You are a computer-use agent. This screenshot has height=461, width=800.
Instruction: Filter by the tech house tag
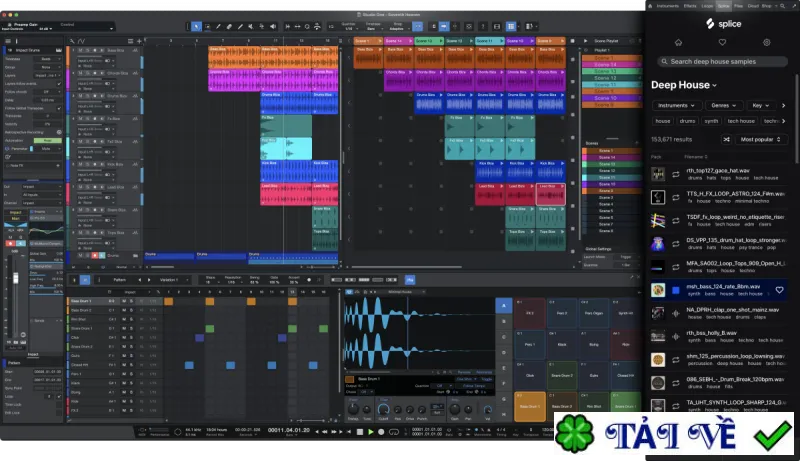pyautogui.click(x=741, y=121)
